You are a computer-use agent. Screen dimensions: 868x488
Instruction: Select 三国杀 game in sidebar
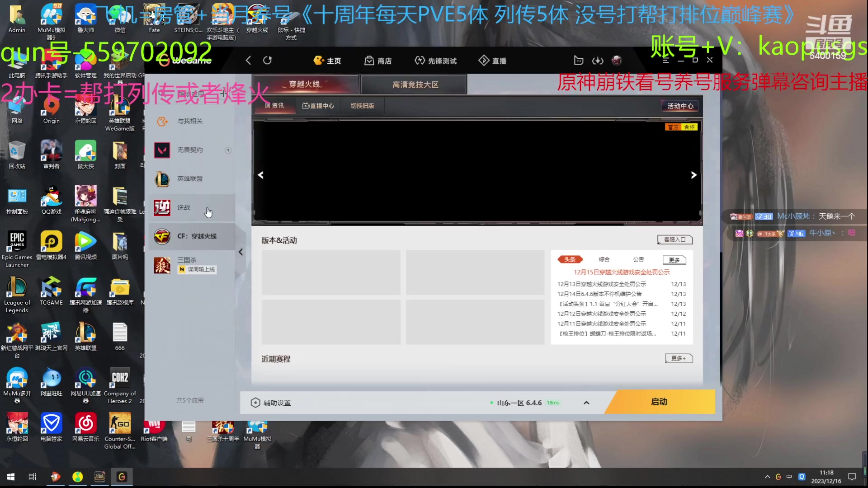[x=192, y=265]
